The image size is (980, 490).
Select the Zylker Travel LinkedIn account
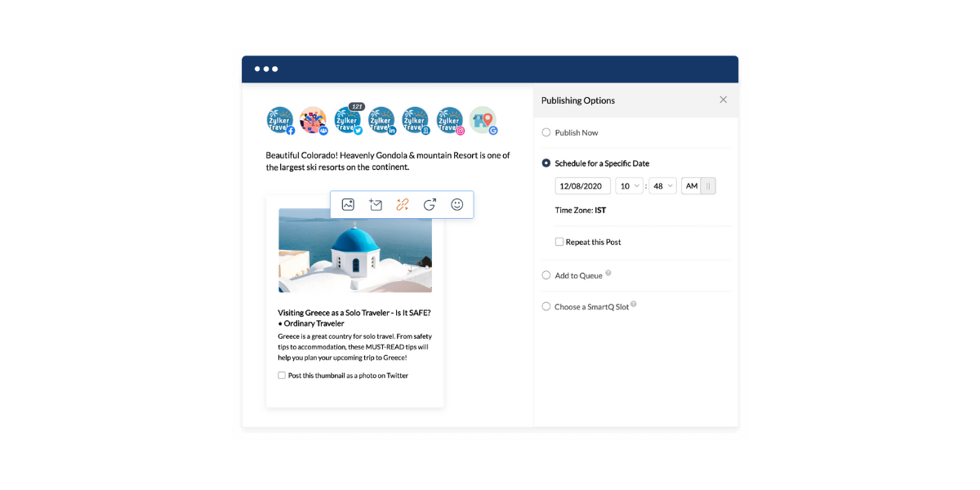pyautogui.click(x=382, y=121)
